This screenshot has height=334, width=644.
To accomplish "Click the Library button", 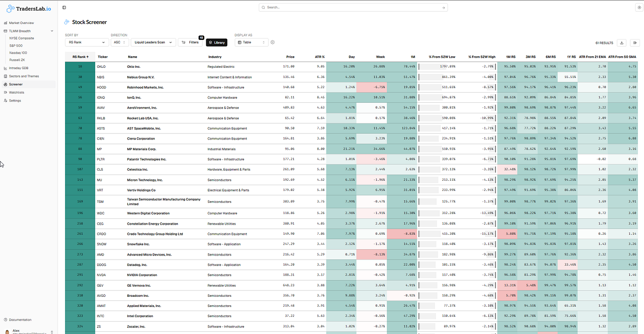I will (217, 43).
